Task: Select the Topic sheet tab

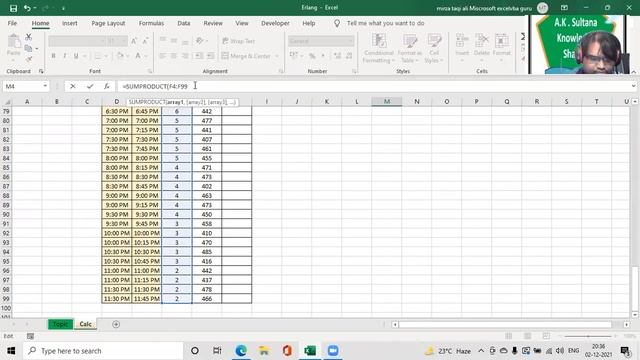Action: coord(60,324)
